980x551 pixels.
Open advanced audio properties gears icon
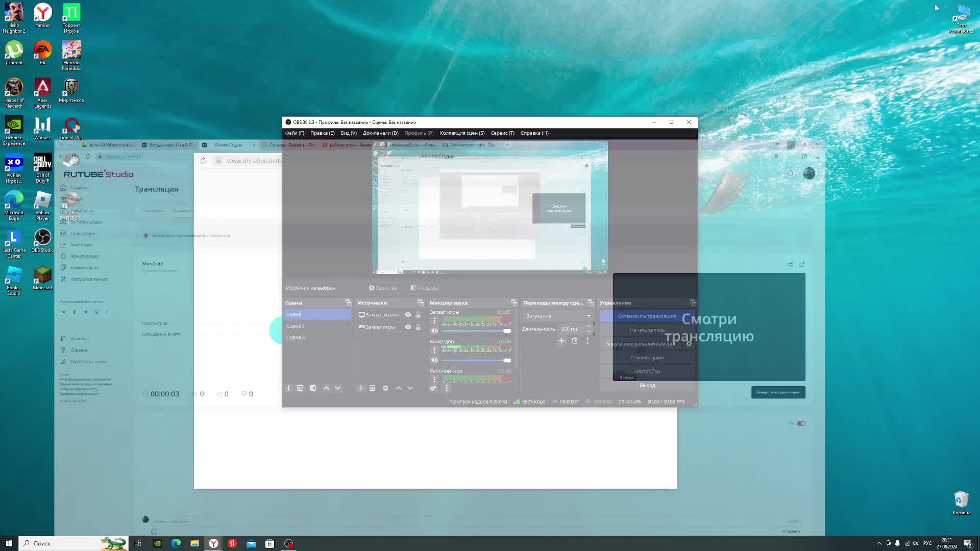tap(433, 388)
